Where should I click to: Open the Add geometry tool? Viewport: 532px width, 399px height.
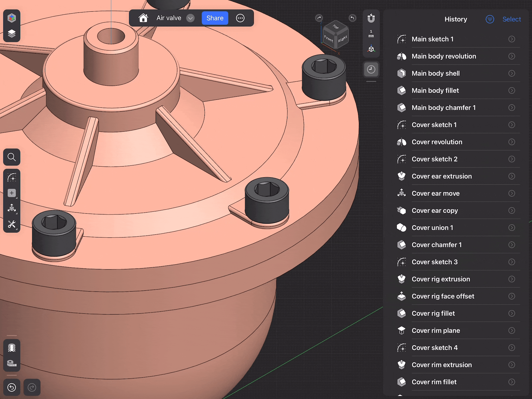point(12,193)
